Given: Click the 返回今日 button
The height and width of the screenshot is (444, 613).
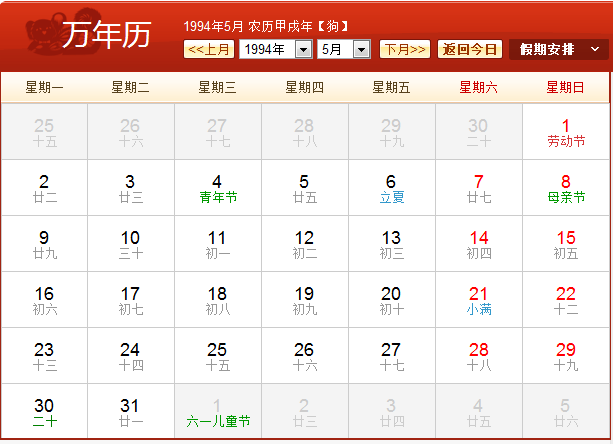Looking at the screenshot, I should point(470,49).
